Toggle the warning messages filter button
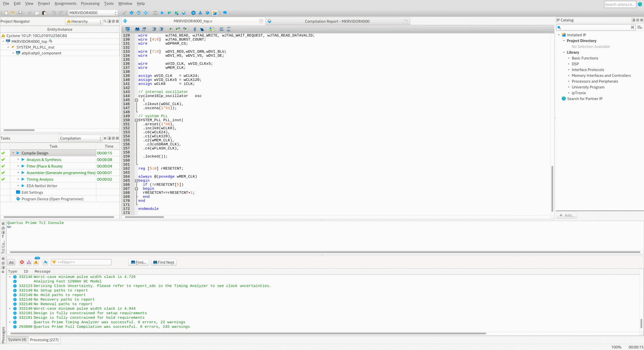The image size is (644, 350). [36, 262]
